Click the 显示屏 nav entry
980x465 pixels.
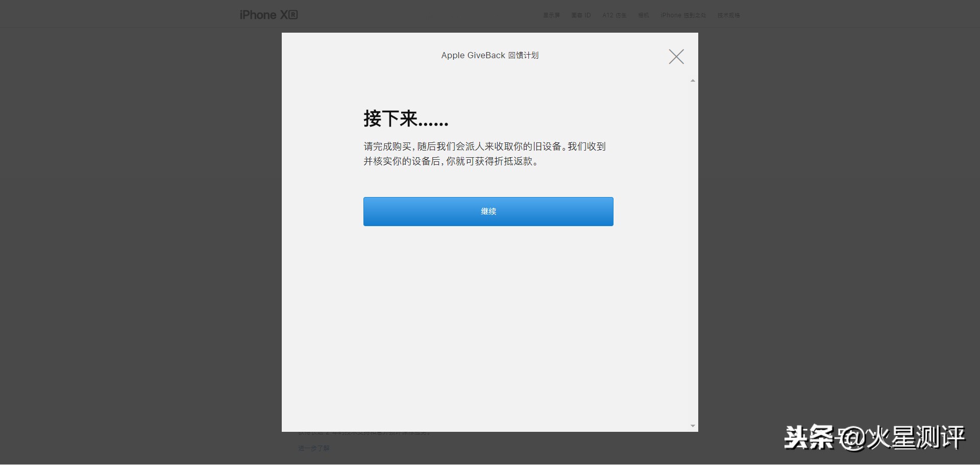(551, 15)
